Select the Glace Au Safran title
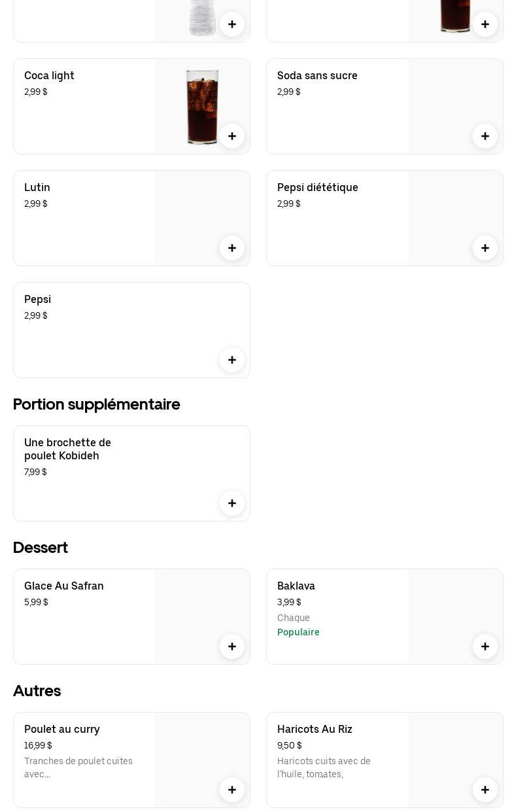 (64, 586)
